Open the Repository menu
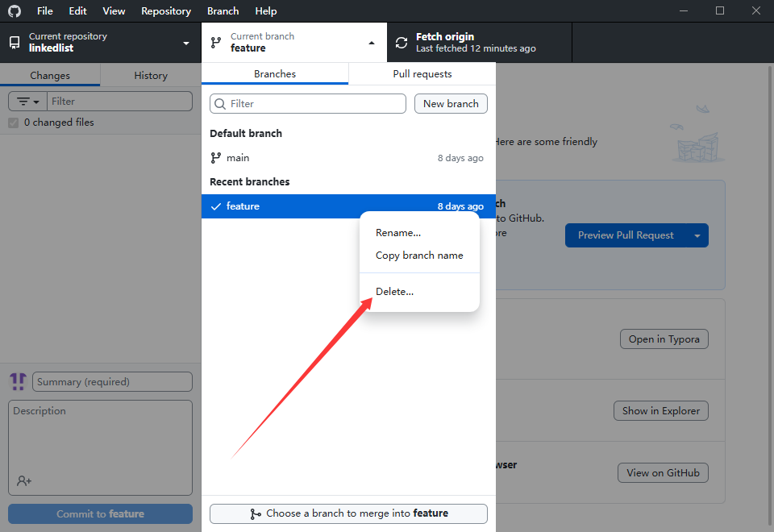This screenshot has width=774, height=532. pos(165,11)
